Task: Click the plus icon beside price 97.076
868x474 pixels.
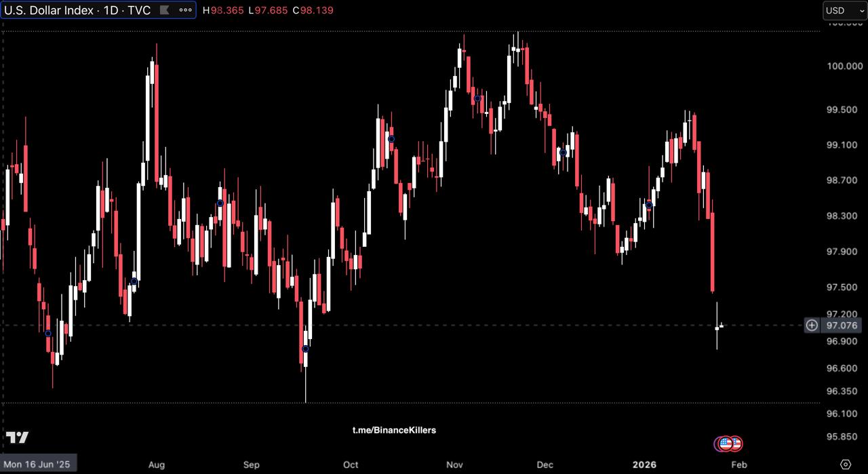Action: click(x=812, y=325)
